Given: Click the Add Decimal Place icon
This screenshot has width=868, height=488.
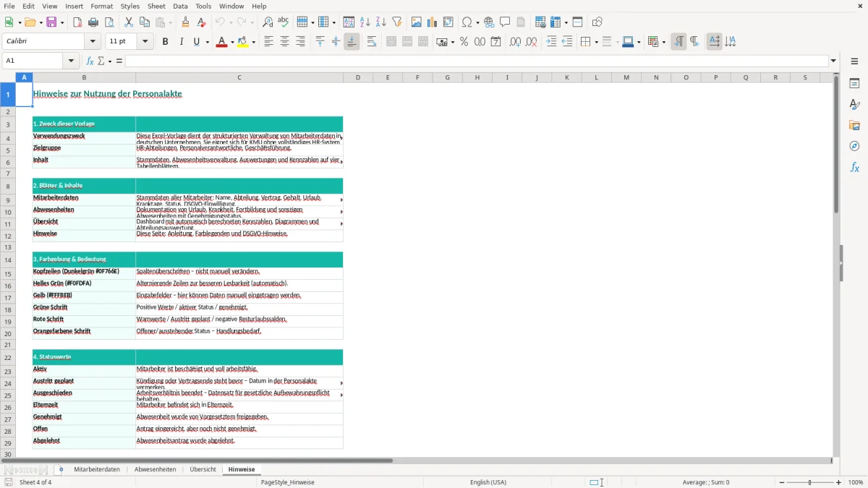Looking at the screenshot, I should point(516,42).
